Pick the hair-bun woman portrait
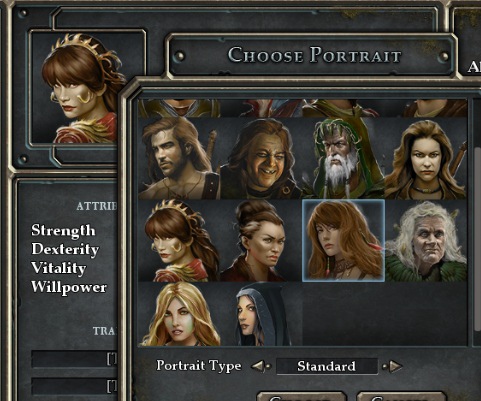Screen dimensions: 481x401 261,241
